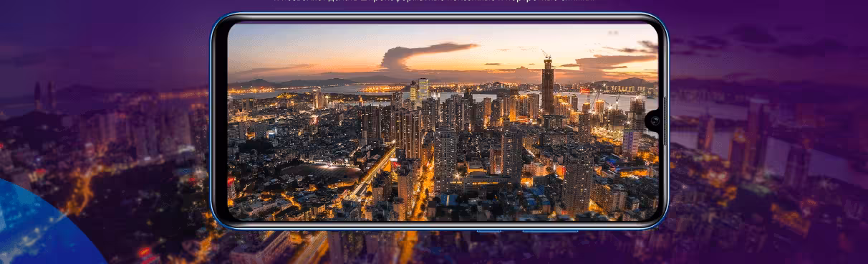Click the smartphone city skyline promo image
Image resolution: width=868 pixels, height=264 pixels.
pyautogui.click(x=439, y=121)
